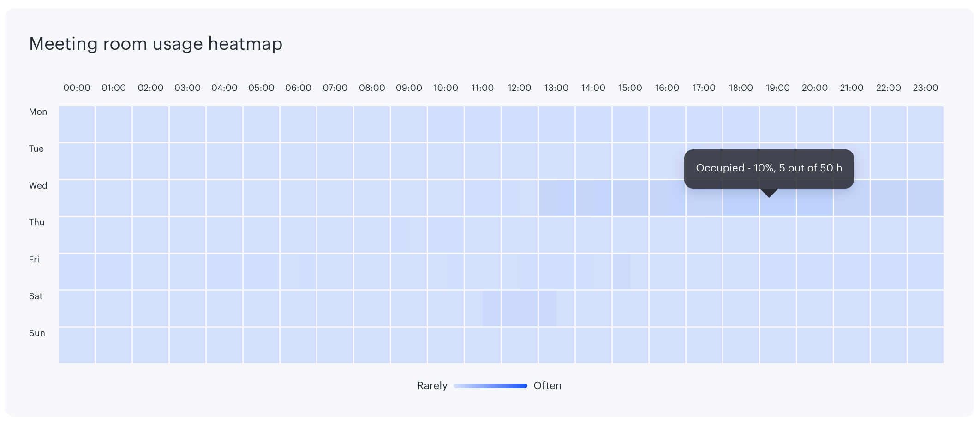
Task: Select the Saturday 11:00 heatmap cell
Action: 483,308
